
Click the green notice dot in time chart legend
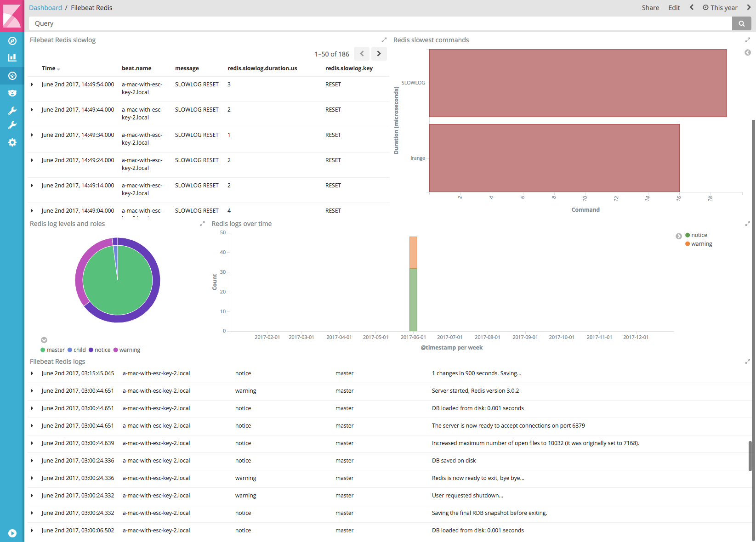(688, 235)
